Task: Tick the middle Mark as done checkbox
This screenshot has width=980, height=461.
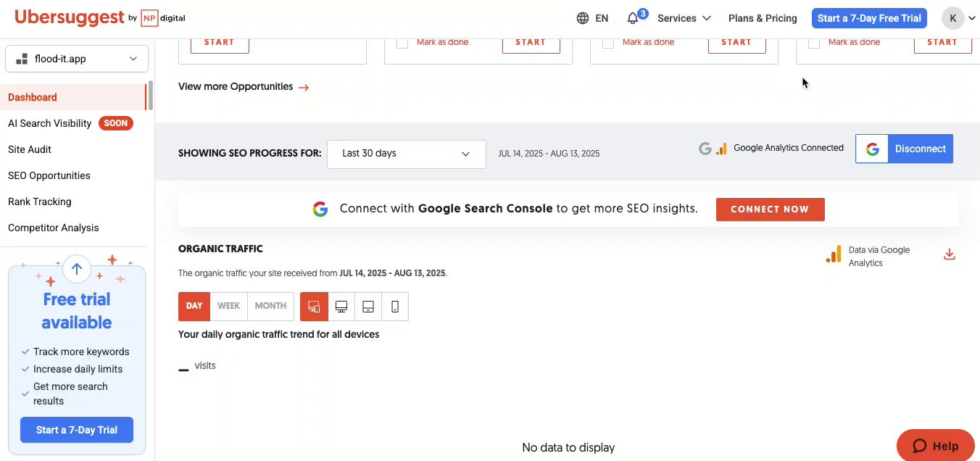Action: point(608,43)
